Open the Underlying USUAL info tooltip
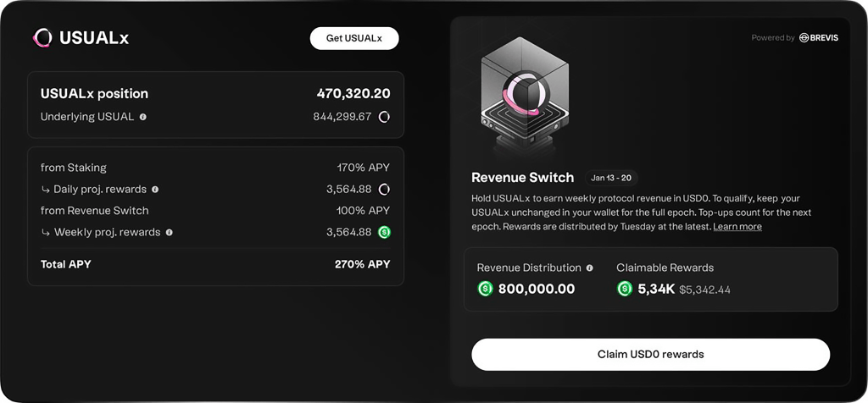Image resolution: width=868 pixels, height=403 pixels. (142, 117)
